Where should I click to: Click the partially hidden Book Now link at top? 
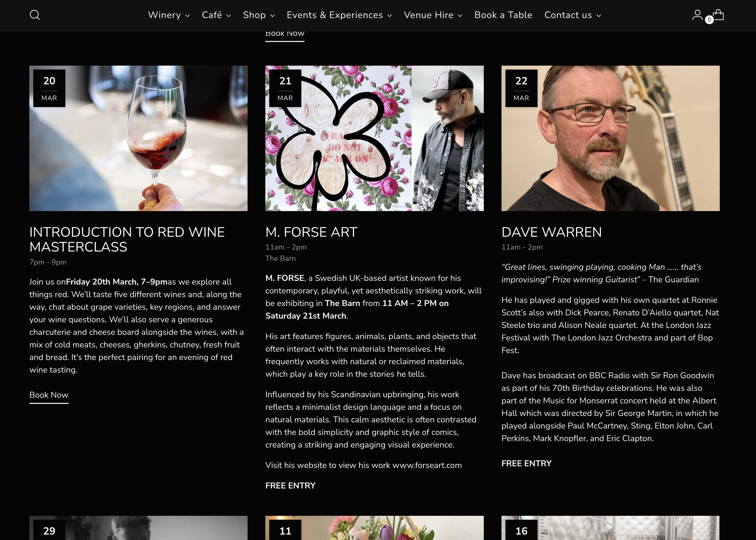pos(285,34)
